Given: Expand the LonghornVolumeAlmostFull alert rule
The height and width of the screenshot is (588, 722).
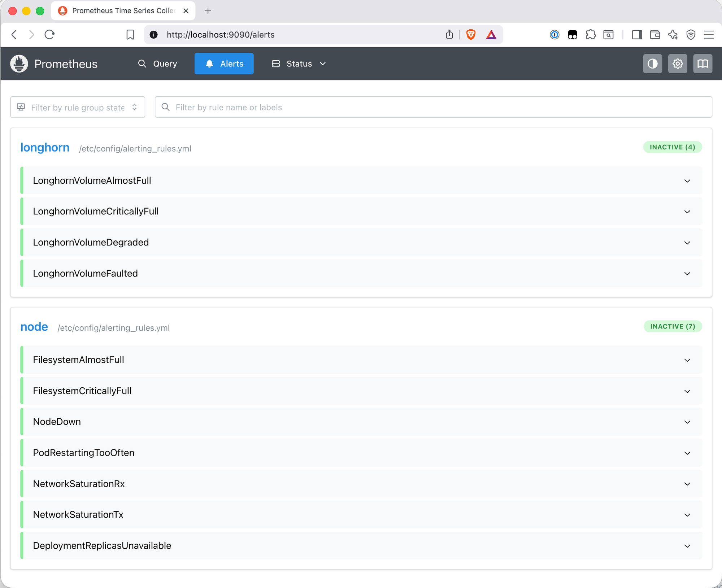Looking at the screenshot, I should point(361,180).
